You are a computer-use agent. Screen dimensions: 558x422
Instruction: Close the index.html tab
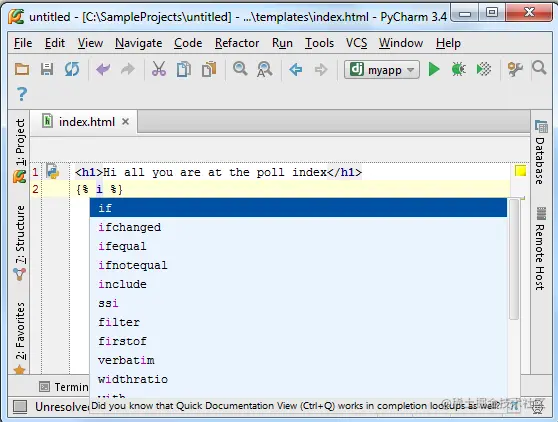tap(125, 122)
